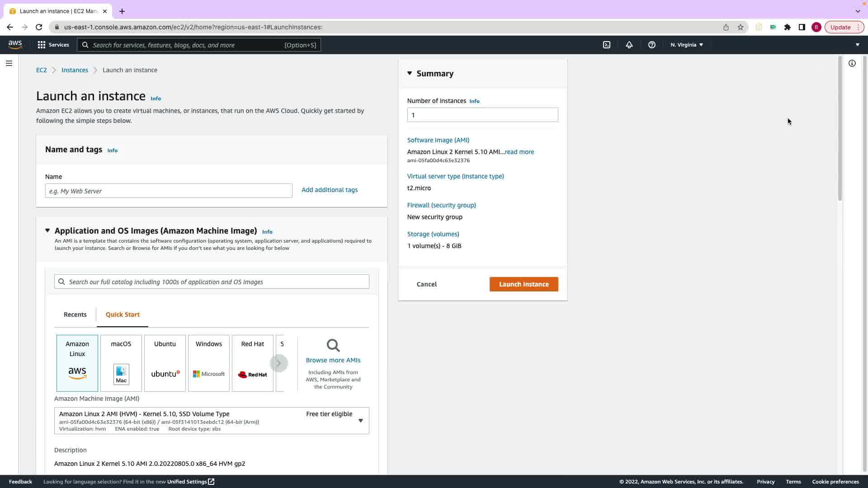Select the Ubuntu OS image tile
Image resolution: width=868 pixels, height=488 pixels.
coord(165,363)
